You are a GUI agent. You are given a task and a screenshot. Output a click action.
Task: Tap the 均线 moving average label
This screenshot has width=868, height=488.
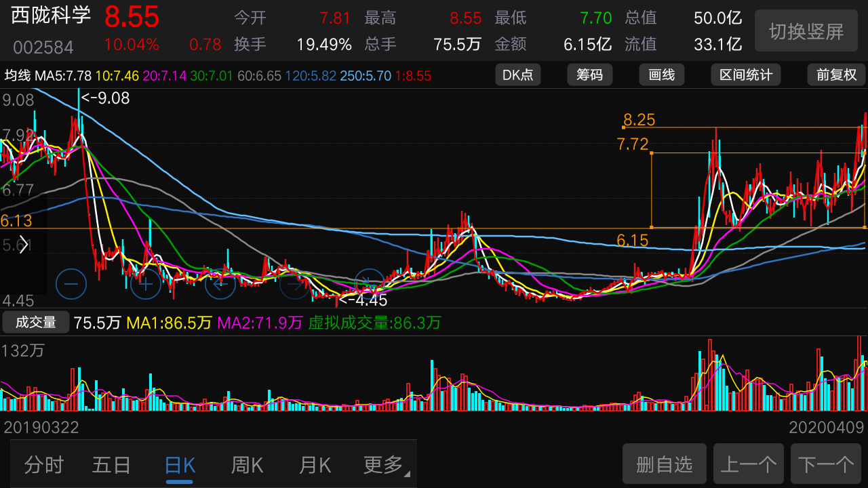18,75
